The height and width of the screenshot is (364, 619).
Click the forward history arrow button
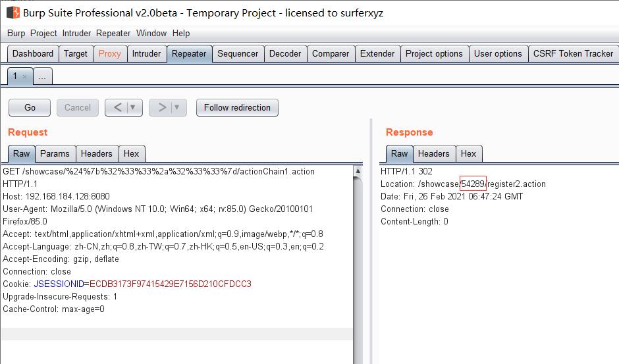pyautogui.click(x=161, y=107)
